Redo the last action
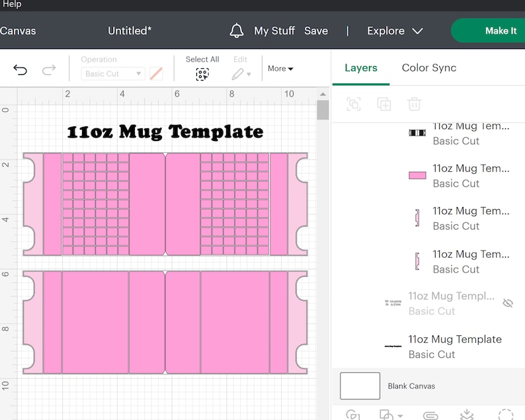The image size is (525, 420). [x=49, y=70]
